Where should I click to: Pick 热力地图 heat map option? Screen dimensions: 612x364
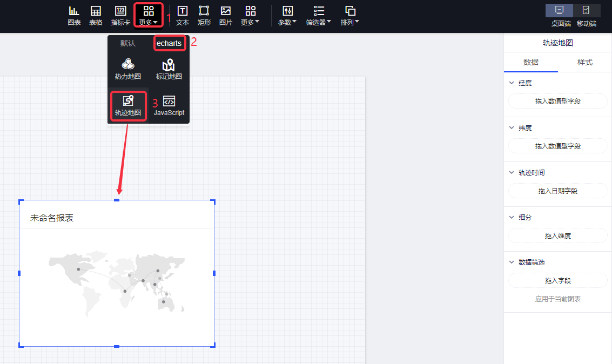coord(128,70)
